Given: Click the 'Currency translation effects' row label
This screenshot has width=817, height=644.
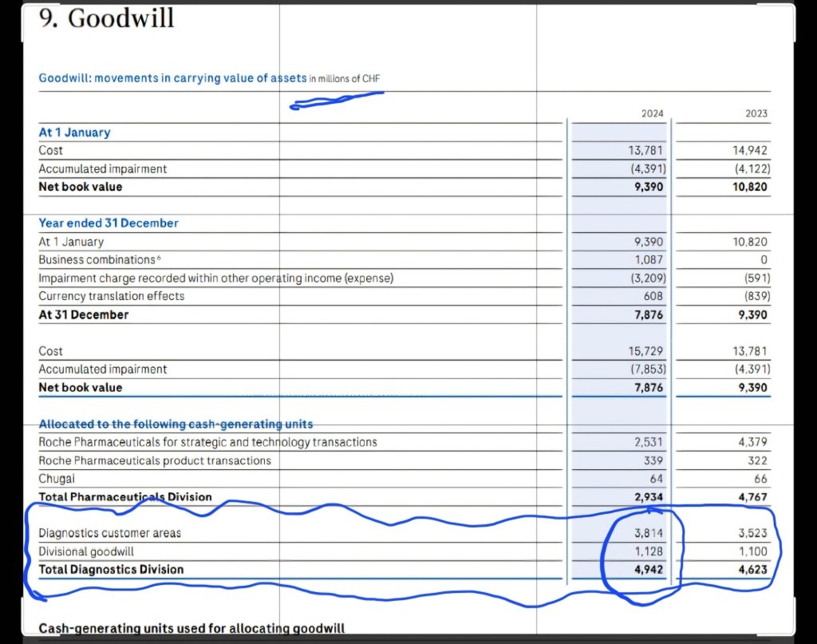Looking at the screenshot, I should 112,296.
